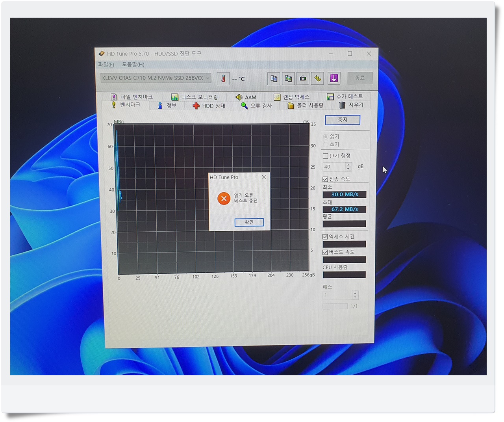504x422 pixels.
Task: Open the 폴더 사용량 tab
Action: click(306, 106)
